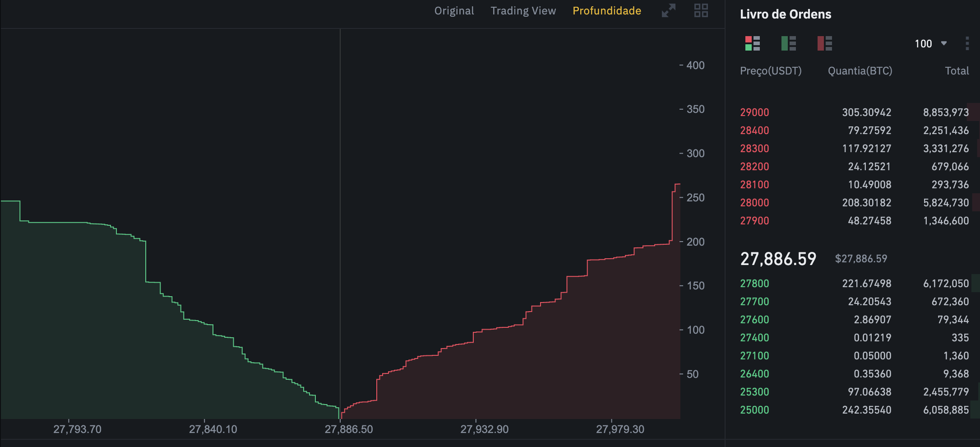
Task: Open order book more options menu
Action: [966, 43]
